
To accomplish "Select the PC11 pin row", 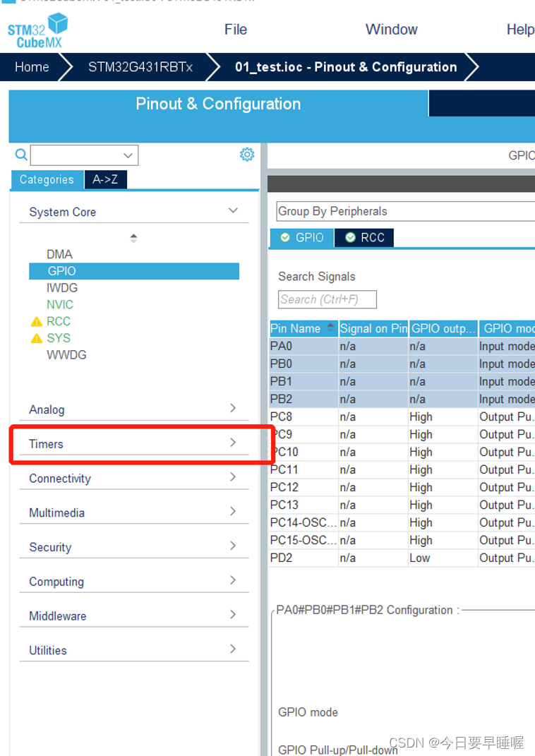I will point(402,469).
